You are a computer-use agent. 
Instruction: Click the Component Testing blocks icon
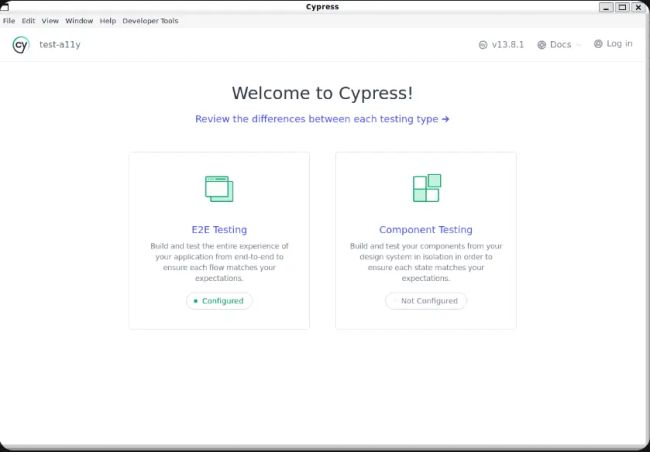(x=427, y=188)
